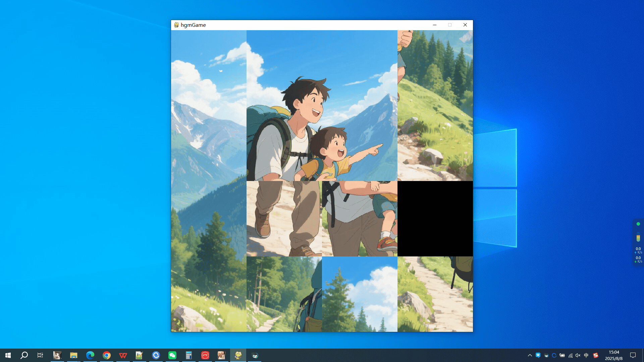Open the Calculator taskbar icon
Viewport: 644px width, 362px height.
coord(189,355)
